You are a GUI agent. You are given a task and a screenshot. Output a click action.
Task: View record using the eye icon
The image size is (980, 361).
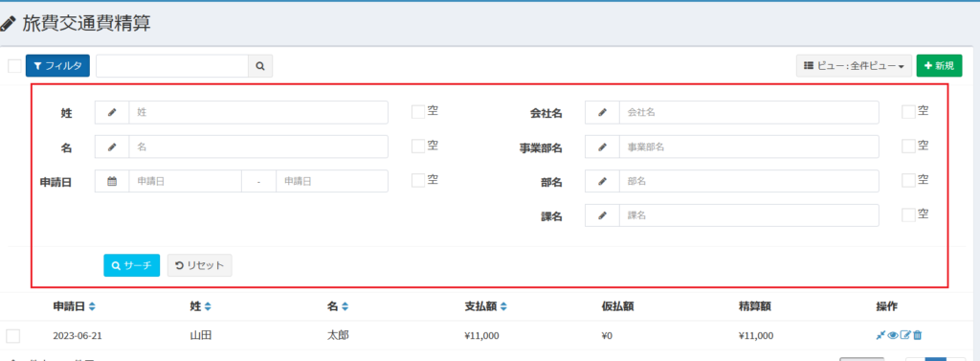point(893,335)
